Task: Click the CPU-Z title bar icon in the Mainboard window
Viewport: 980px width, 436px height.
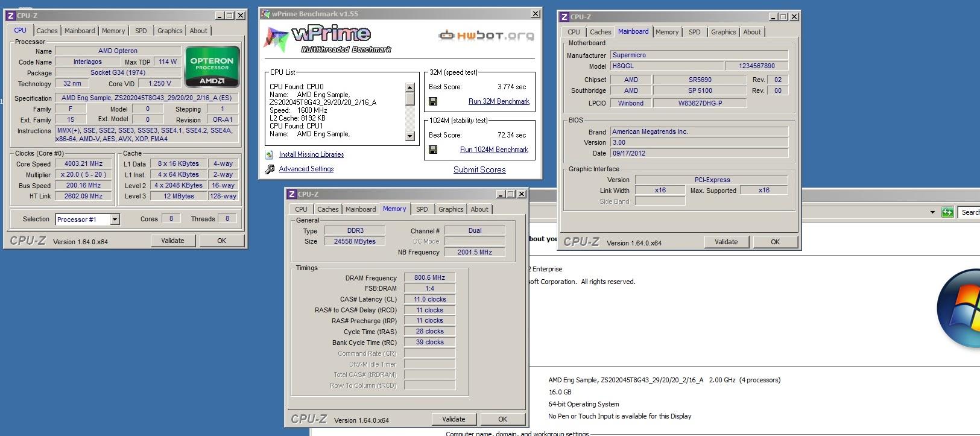Action: click(x=564, y=17)
